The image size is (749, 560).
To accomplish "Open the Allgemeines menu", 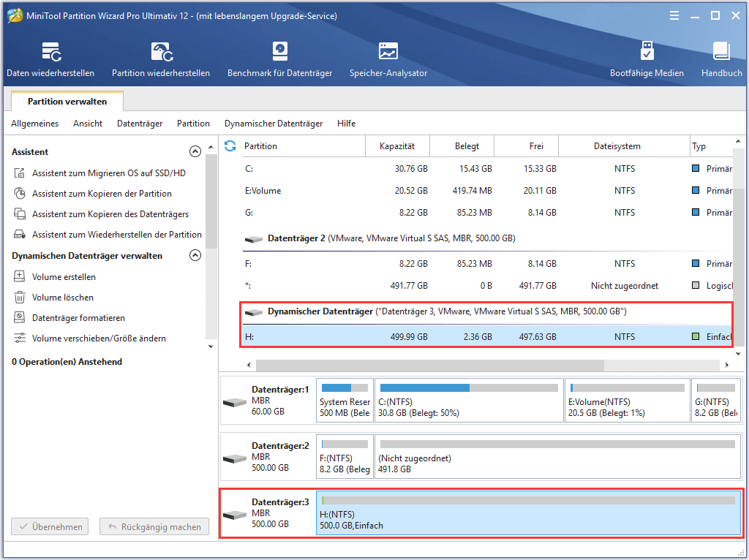I will click(x=35, y=123).
